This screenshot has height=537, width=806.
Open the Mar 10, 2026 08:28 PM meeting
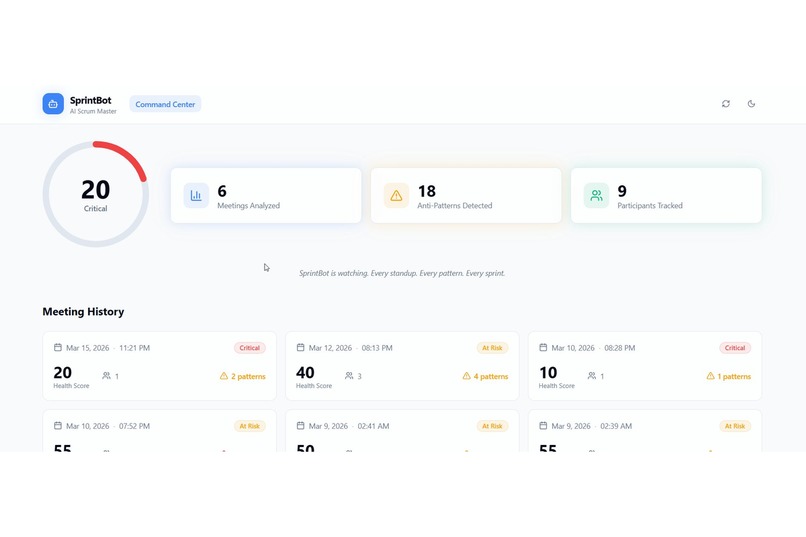[645, 366]
